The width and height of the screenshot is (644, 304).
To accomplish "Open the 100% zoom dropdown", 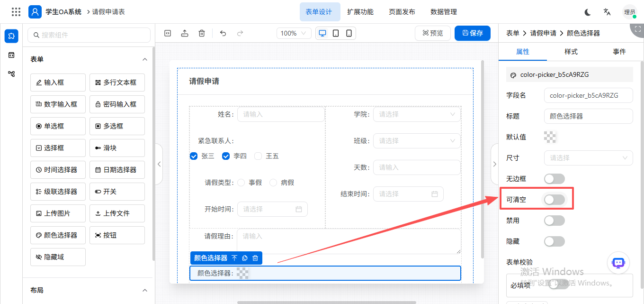I will (x=294, y=33).
